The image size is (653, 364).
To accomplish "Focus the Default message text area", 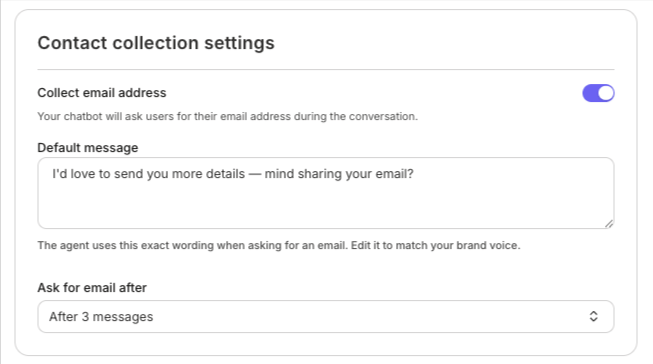I will pos(326,193).
